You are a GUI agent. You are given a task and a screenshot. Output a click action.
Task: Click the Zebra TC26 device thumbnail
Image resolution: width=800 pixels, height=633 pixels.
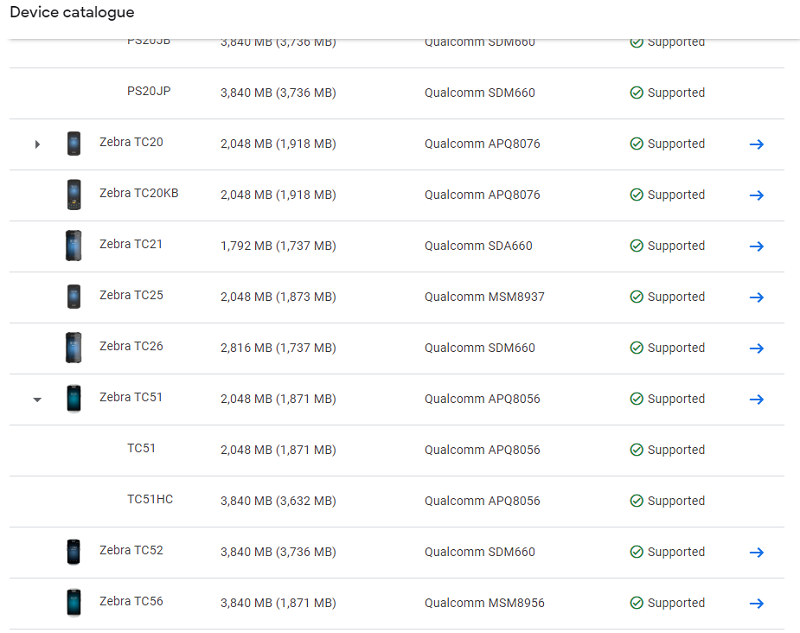pos(73,347)
